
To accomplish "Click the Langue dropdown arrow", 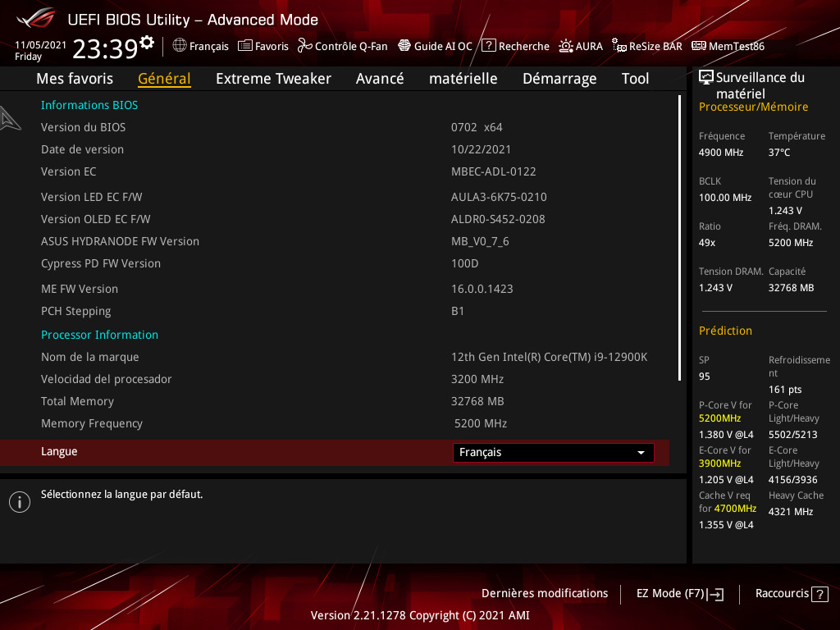I will [x=641, y=453].
